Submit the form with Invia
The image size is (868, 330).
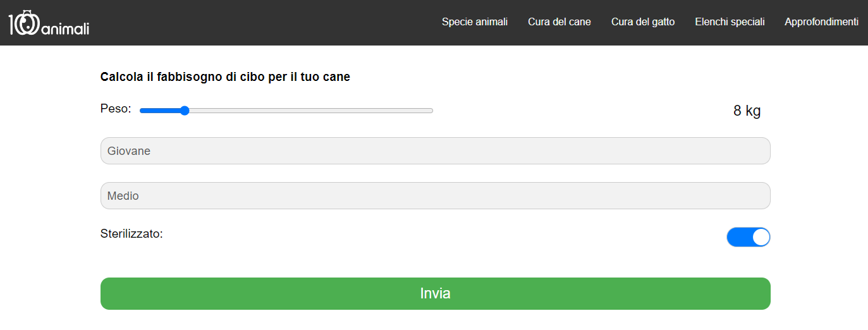point(435,294)
